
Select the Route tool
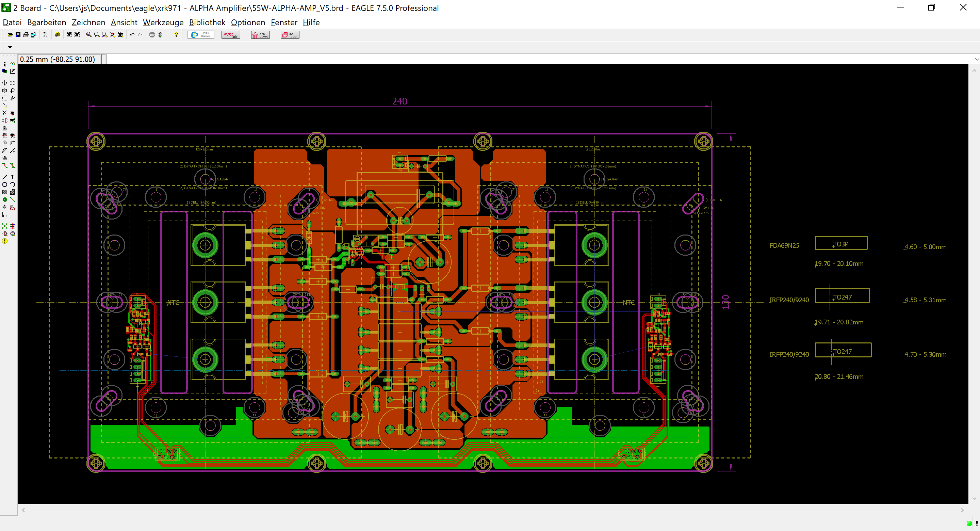click(x=4, y=165)
